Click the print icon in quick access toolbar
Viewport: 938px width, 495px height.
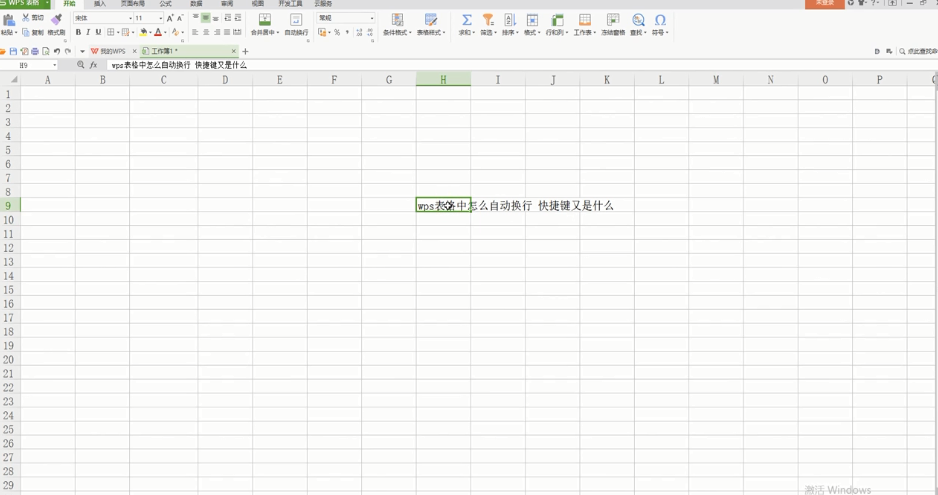click(x=35, y=51)
